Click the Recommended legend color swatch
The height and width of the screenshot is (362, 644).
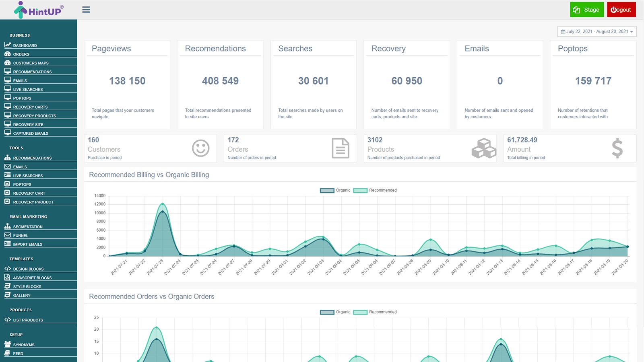[x=360, y=190]
